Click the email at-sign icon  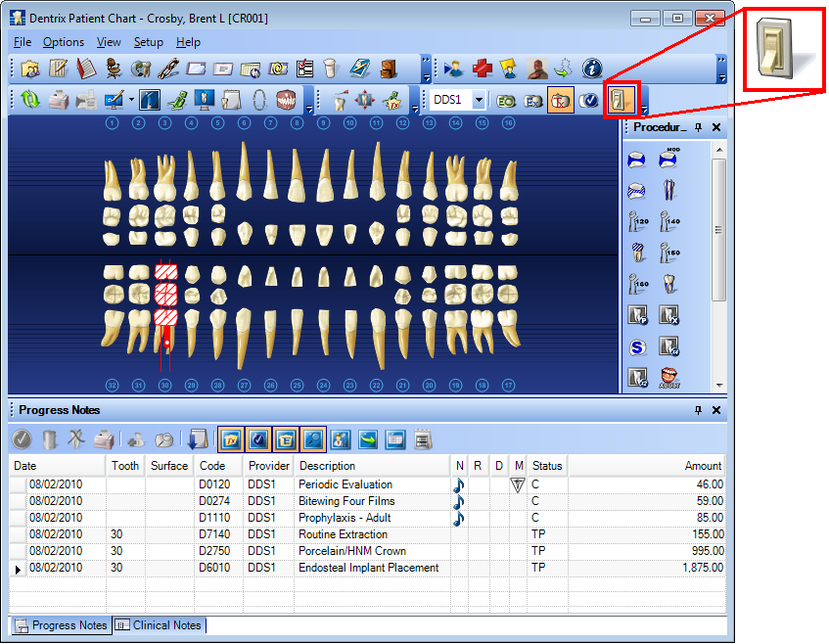[x=278, y=69]
